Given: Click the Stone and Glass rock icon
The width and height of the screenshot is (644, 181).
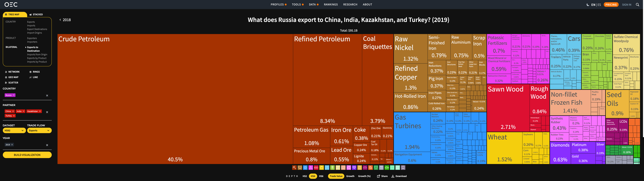Looking at the screenshot, I should pyautogui.click(x=371, y=168).
